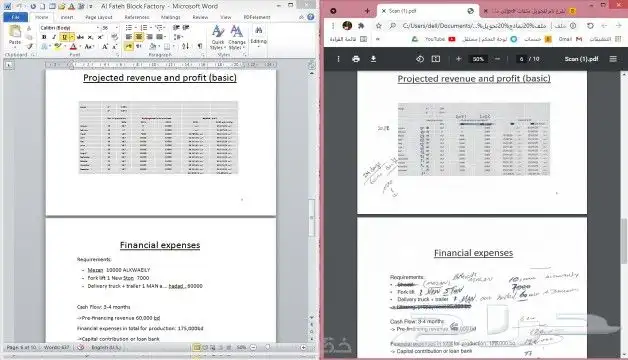
Task: Click the Sort icon in Paragraph group
Action: [x=185, y=46]
